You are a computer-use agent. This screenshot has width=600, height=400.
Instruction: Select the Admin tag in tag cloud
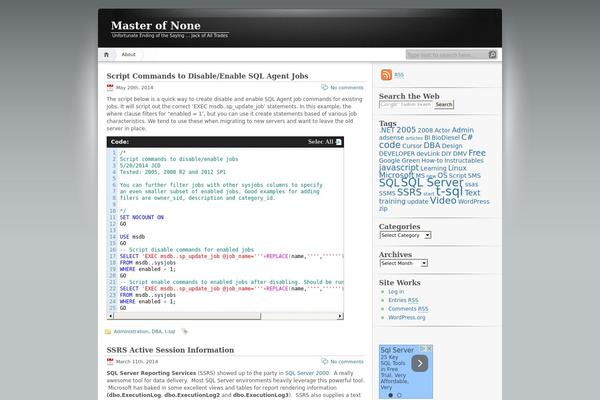coord(463,130)
